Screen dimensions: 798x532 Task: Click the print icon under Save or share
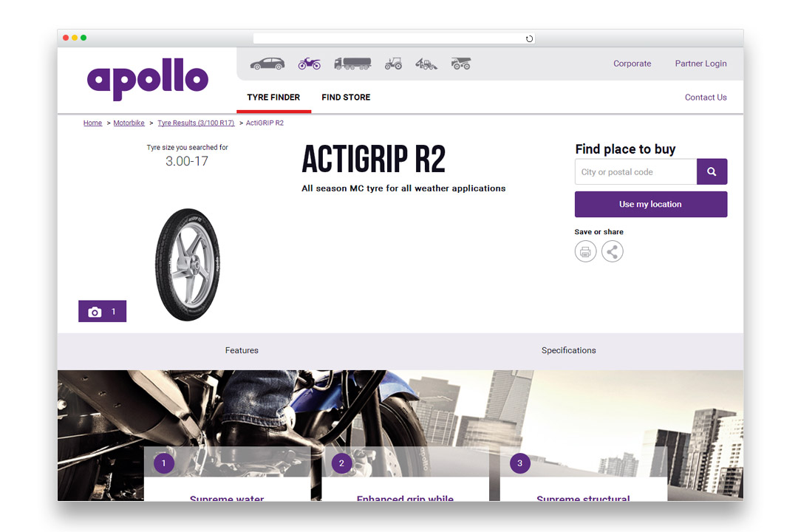pyautogui.click(x=585, y=251)
